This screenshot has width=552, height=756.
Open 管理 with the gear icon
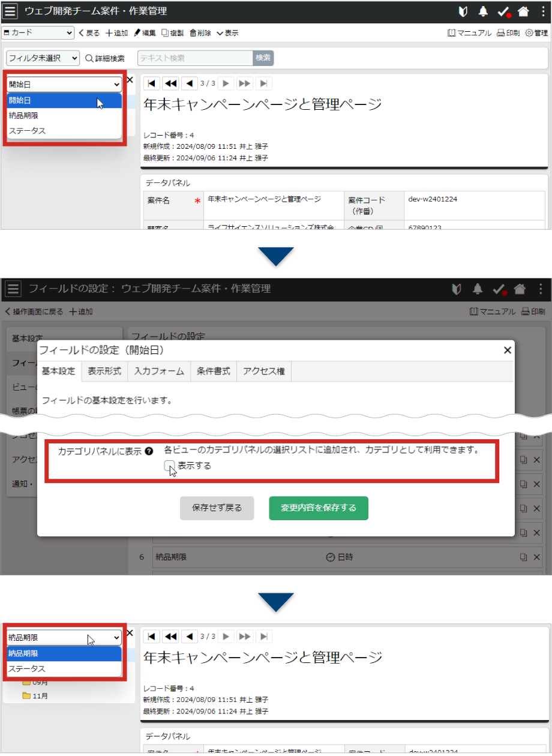click(x=529, y=33)
